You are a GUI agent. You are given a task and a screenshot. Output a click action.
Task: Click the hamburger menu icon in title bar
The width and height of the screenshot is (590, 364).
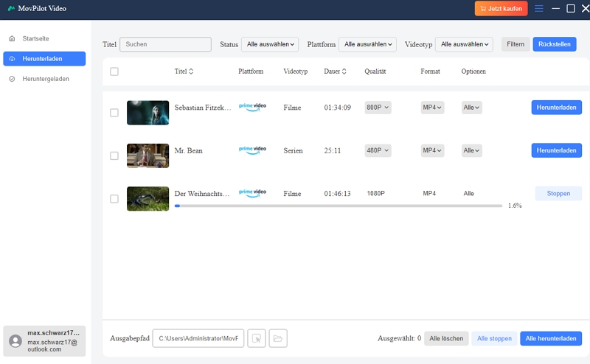coord(539,9)
